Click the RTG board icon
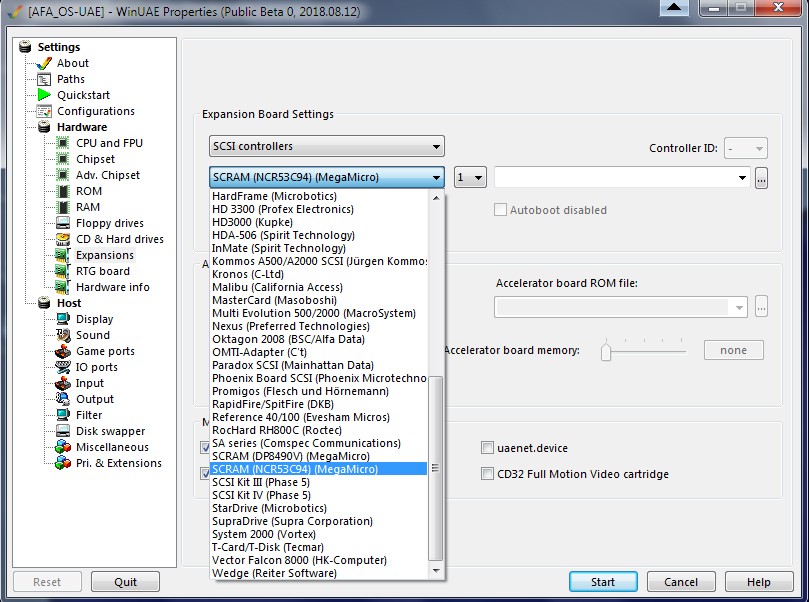 tap(62, 271)
